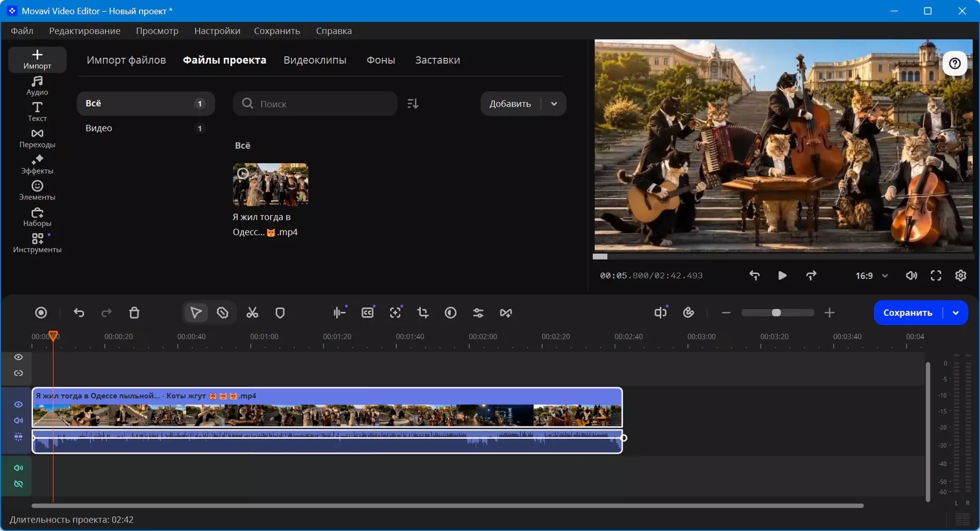Expand the Сохранить export options arrow

[956, 313]
